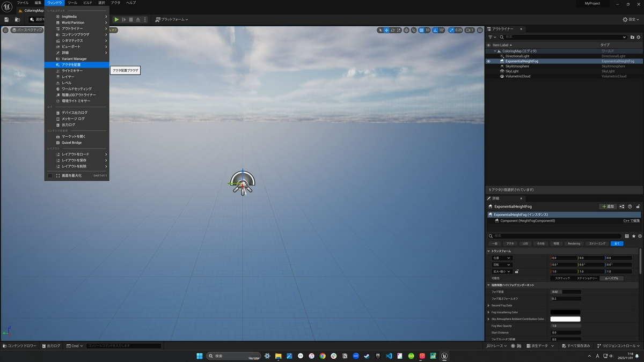The image size is (644, 362).
Task: Set mobility to Movable
Action: tap(612, 278)
